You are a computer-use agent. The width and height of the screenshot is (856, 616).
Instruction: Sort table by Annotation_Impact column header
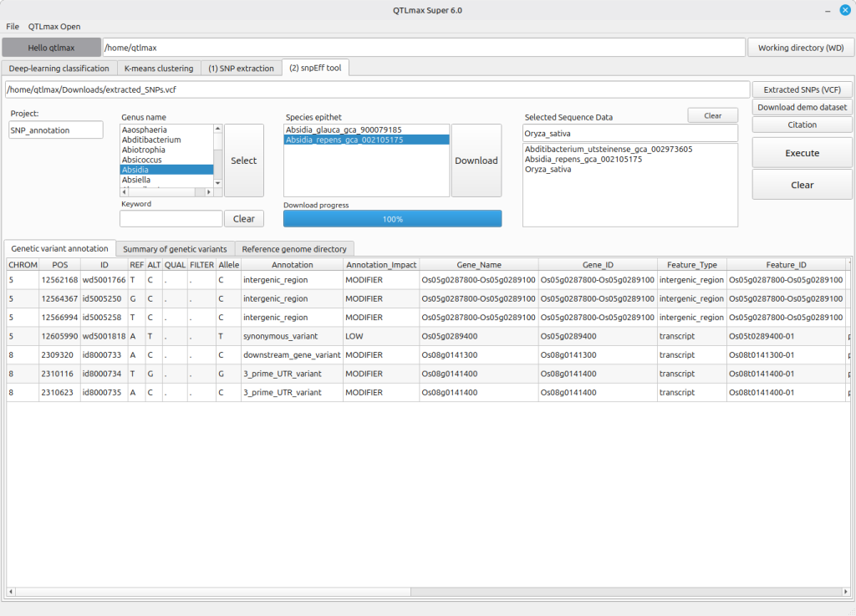(x=381, y=265)
